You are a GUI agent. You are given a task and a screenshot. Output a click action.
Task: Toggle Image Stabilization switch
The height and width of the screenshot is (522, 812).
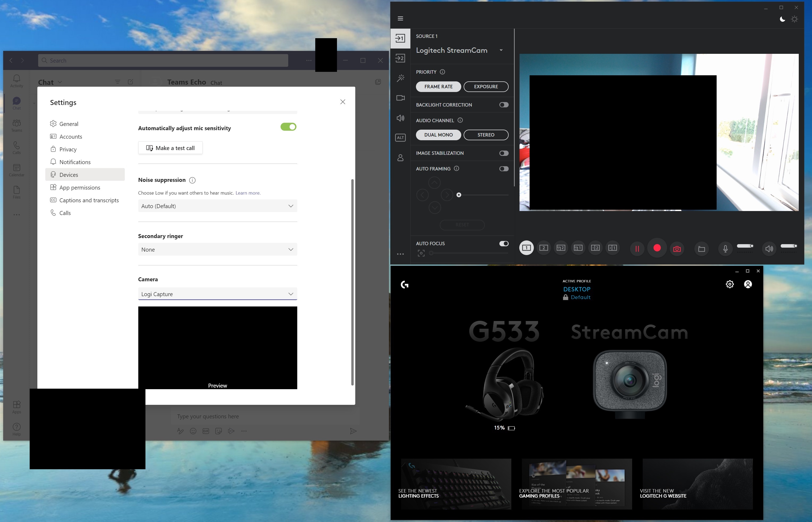(x=504, y=153)
